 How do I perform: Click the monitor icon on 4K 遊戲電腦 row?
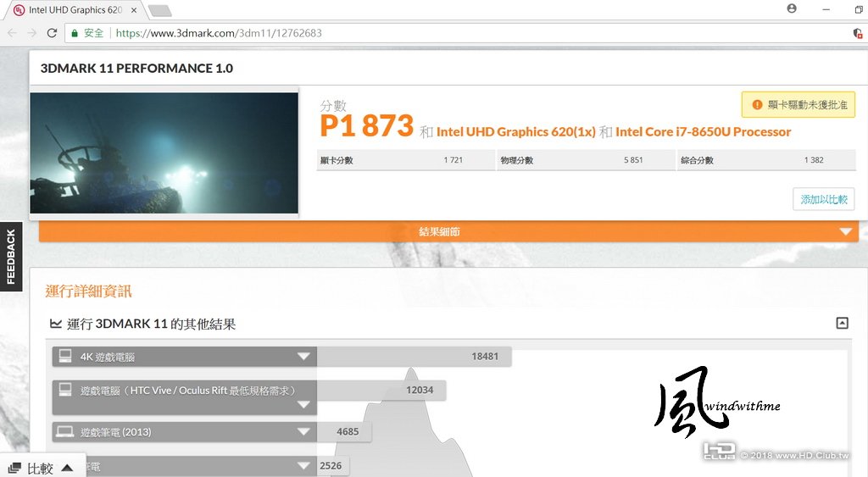[x=65, y=356]
